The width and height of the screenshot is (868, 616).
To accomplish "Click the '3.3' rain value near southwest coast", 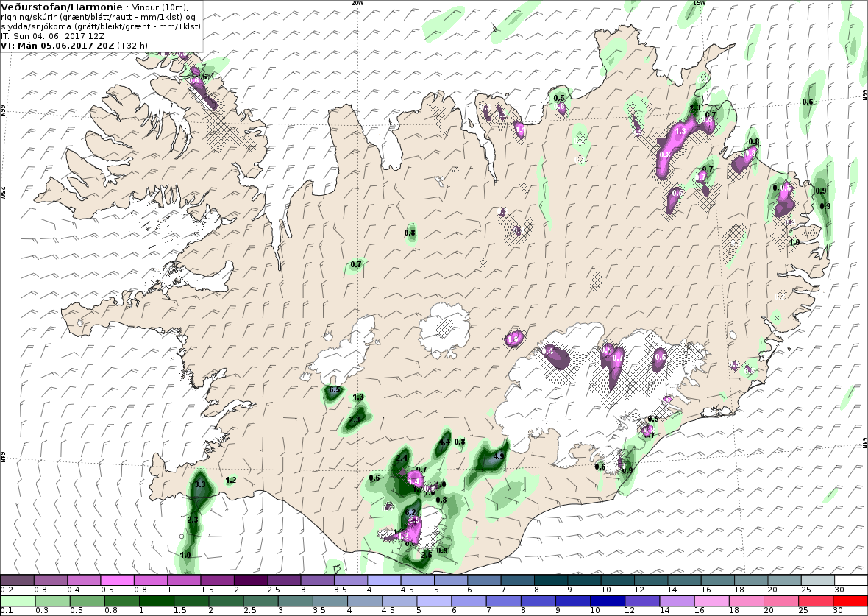I will point(200,485).
